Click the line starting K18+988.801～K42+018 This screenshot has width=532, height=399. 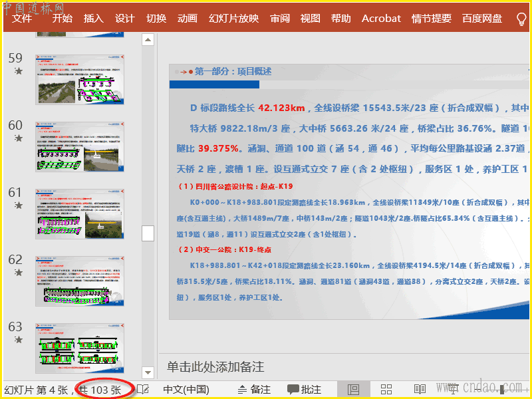pyautogui.click(x=359, y=265)
